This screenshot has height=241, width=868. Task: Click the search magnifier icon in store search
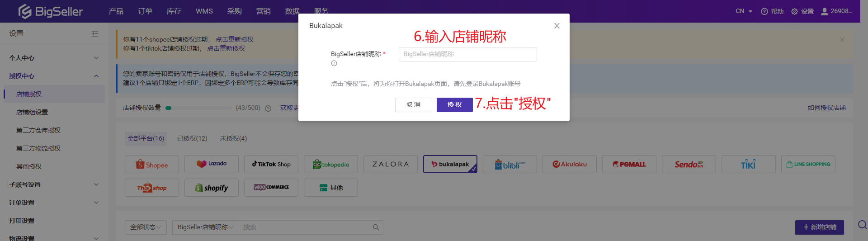coord(376,227)
